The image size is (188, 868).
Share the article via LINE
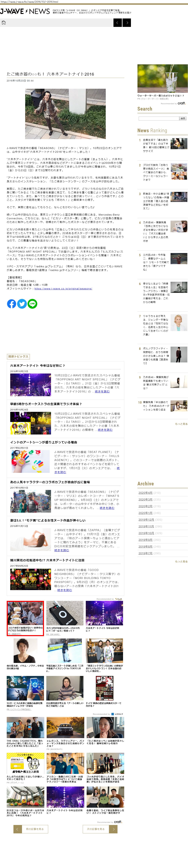32,304
